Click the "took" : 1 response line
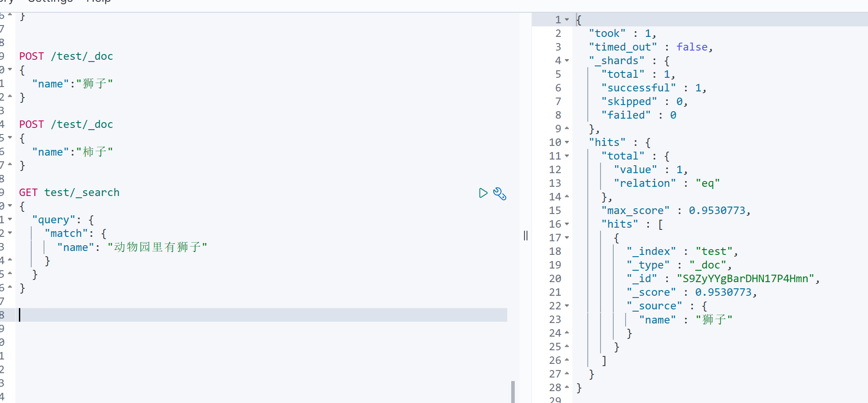The height and width of the screenshot is (403, 868). [623, 33]
